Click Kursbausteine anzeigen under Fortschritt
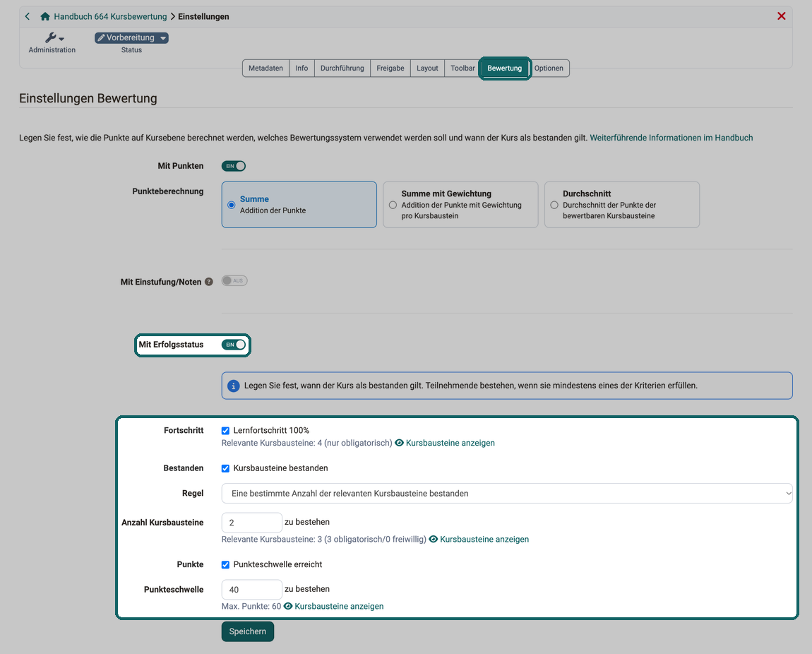The width and height of the screenshot is (812, 654). (450, 443)
